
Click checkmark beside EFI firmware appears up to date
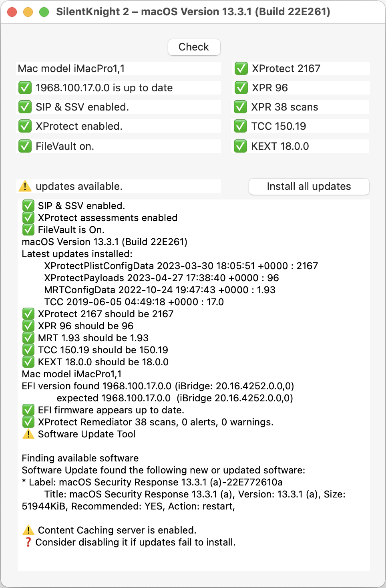[x=28, y=410]
